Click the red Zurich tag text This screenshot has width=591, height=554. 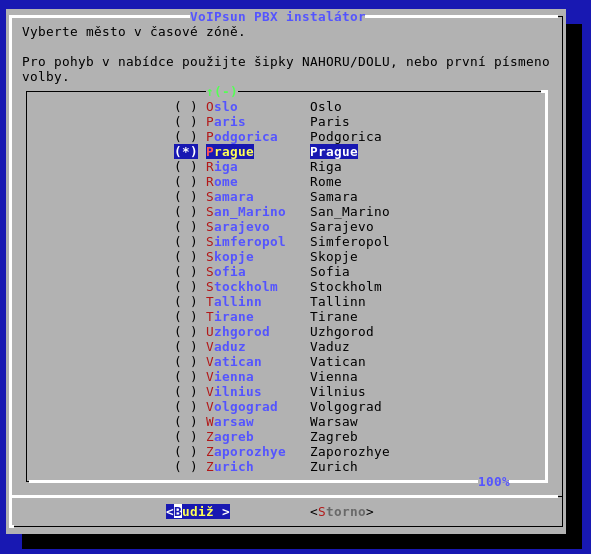[x=230, y=467]
